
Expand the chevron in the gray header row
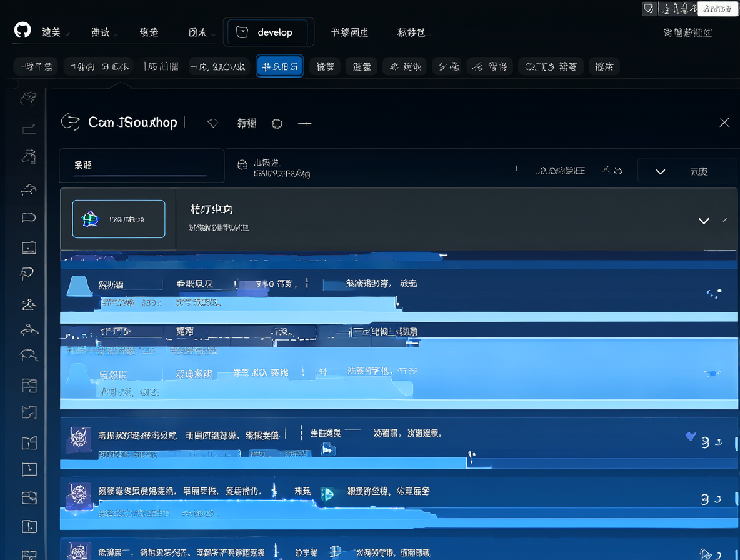click(704, 221)
